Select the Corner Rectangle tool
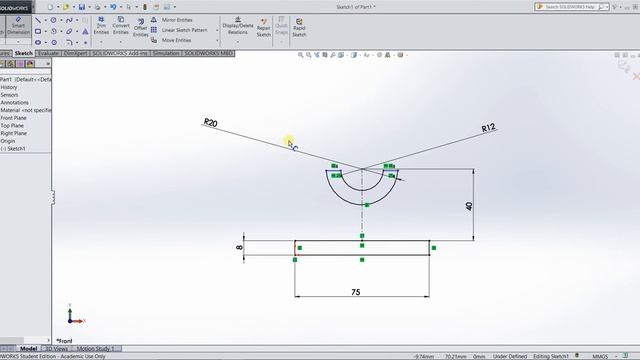This screenshot has height=360, width=640. coord(38,31)
